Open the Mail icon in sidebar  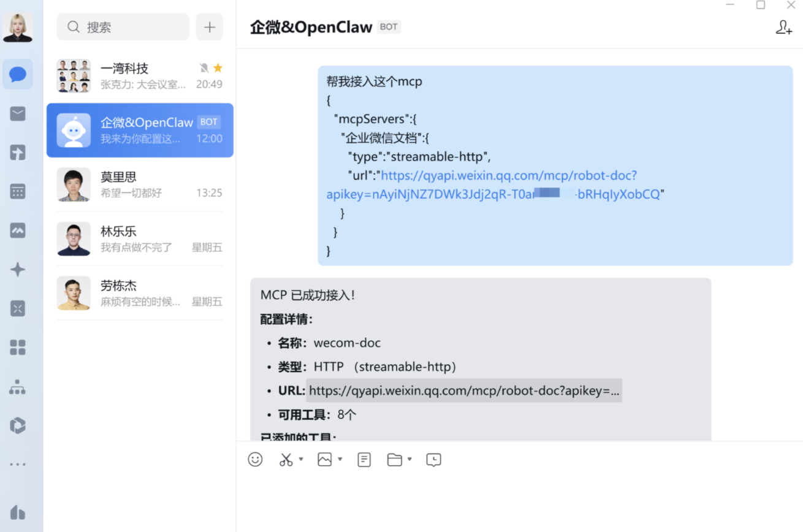(x=18, y=113)
